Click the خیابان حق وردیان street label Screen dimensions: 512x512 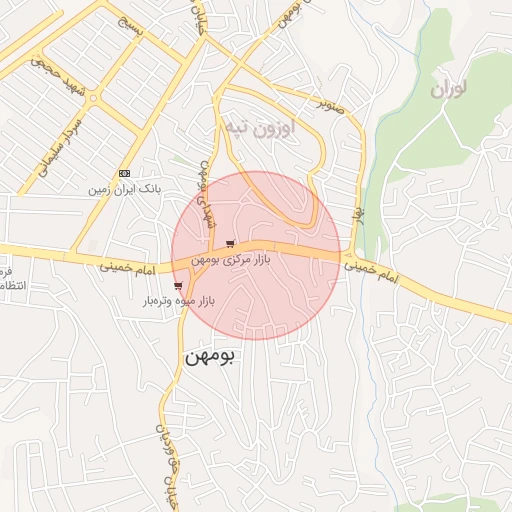click(168, 467)
